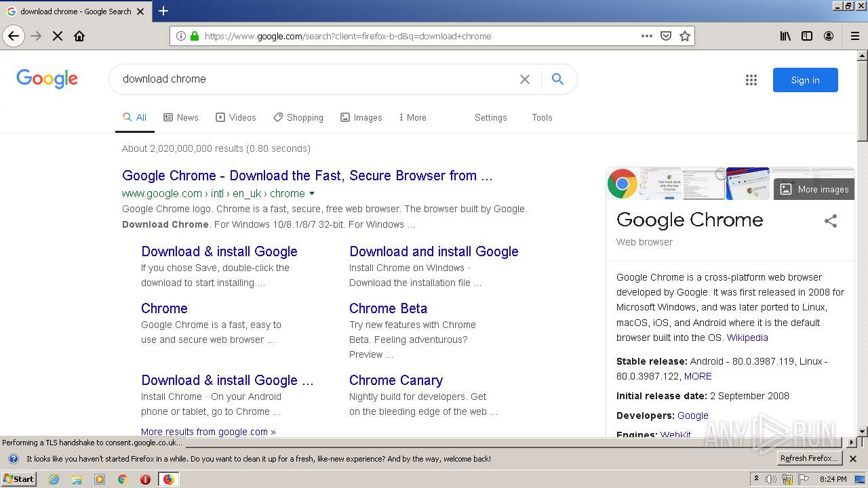Switch to the News tab
This screenshot has width=868, height=488.
pos(181,117)
